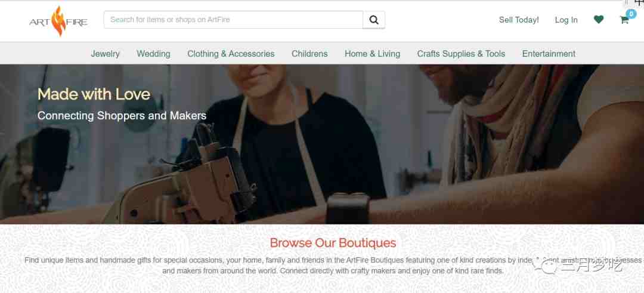This screenshot has height=293, width=644.
Task: Click the magnifying glass search button
Action: 374,20
